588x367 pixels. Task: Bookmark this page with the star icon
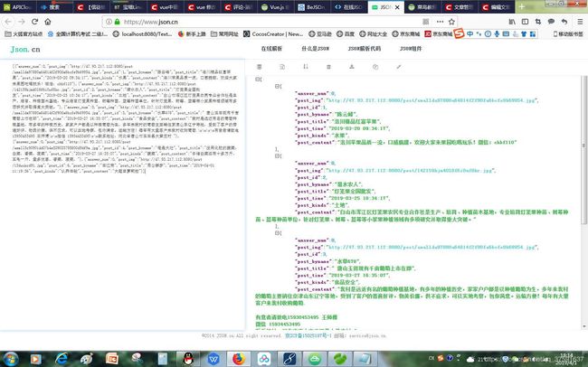tap(452, 22)
